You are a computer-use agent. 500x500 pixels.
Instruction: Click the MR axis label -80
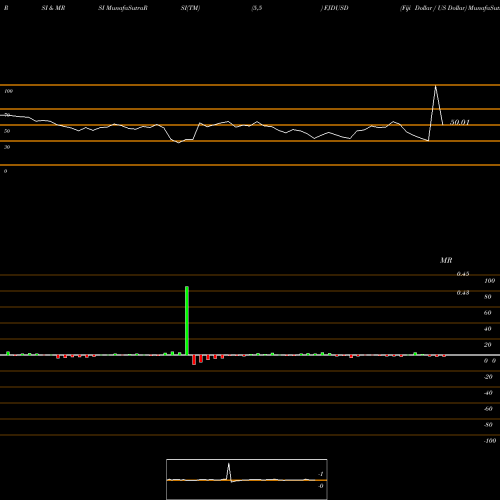click(488, 425)
